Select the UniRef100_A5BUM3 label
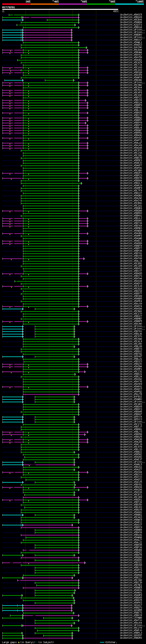 [x=131, y=638]
